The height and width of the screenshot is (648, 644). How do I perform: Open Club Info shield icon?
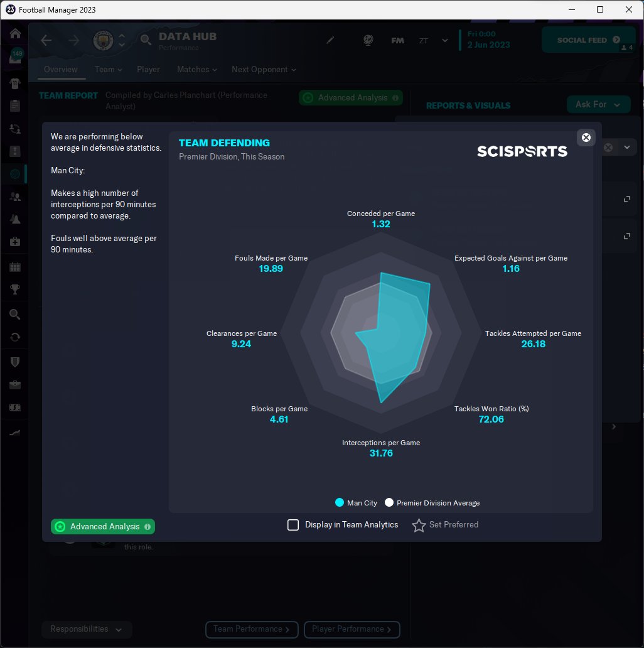15,362
